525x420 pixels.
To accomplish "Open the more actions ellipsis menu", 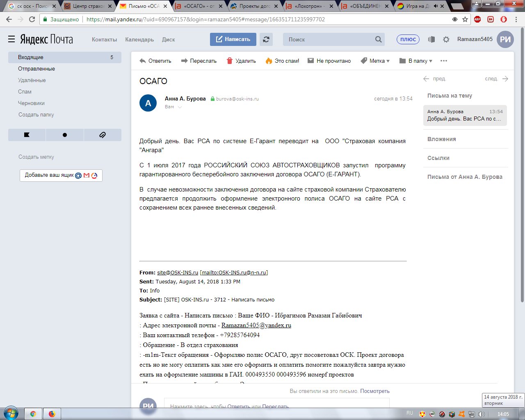I will coord(443,61).
